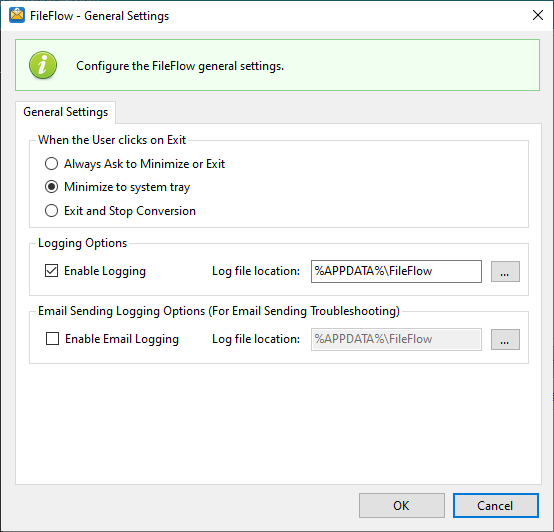Select the General Settings tab
The image size is (554, 532).
(65, 112)
